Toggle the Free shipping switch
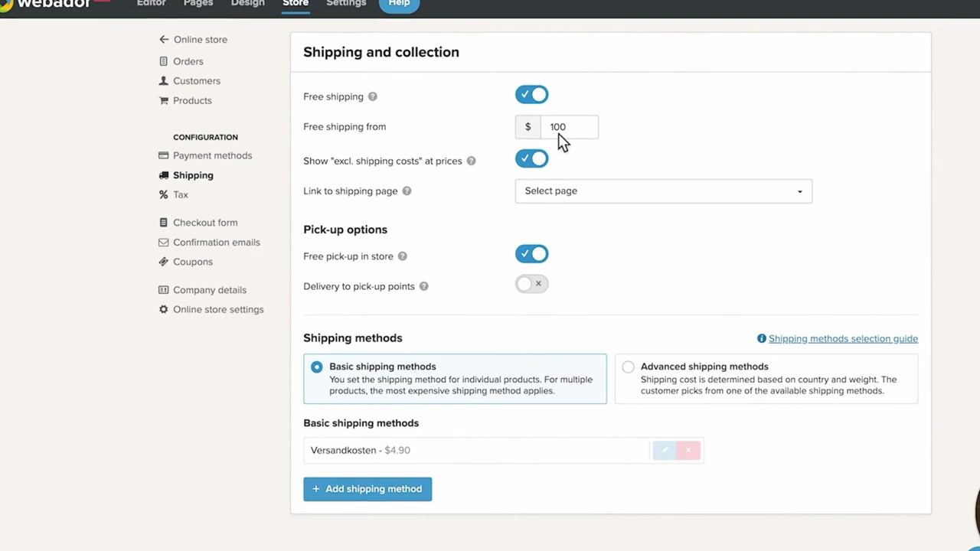 [x=532, y=95]
